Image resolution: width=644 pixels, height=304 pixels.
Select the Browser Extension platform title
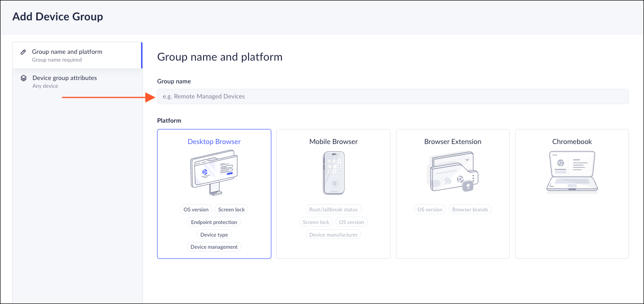(453, 142)
